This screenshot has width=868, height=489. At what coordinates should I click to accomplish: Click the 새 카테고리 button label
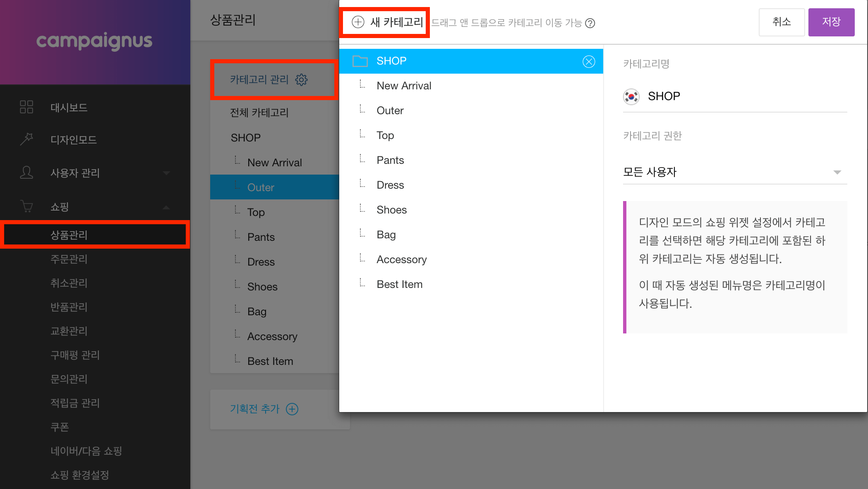[396, 22]
